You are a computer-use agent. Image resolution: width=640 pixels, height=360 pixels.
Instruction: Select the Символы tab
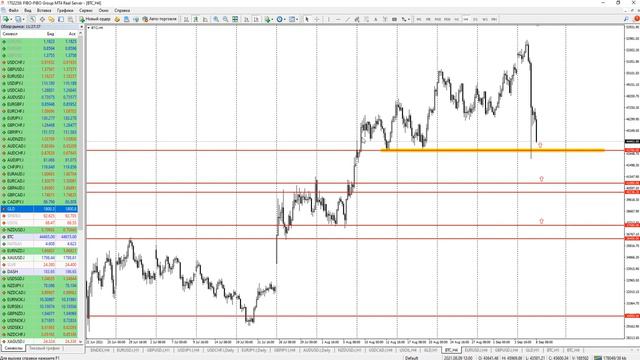tap(13, 348)
